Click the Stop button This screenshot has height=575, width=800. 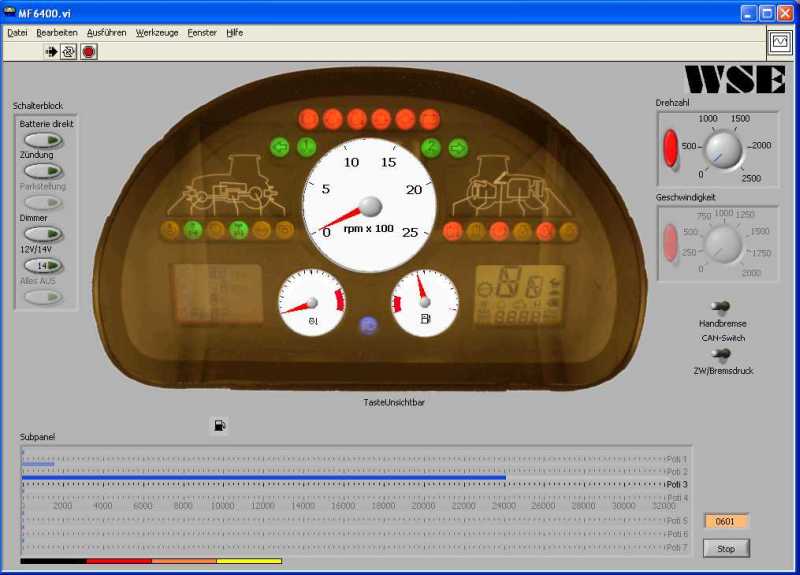point(726,549)
